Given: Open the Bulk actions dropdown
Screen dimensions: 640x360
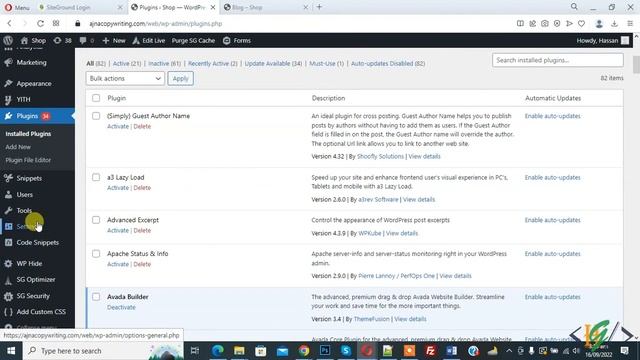Looking at the screenshot, I should [x=125, y=78].
